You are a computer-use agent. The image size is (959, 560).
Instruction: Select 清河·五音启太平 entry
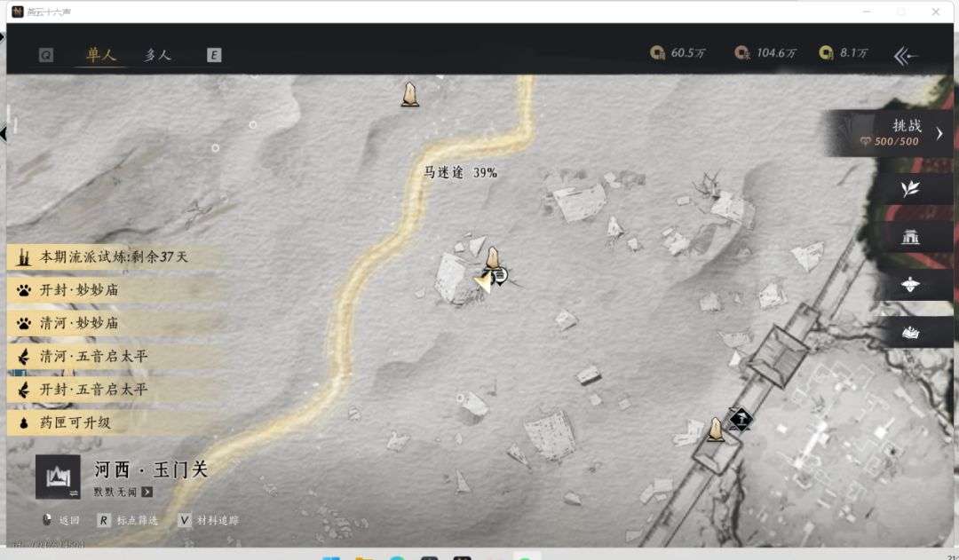click(x=115, y=356)
